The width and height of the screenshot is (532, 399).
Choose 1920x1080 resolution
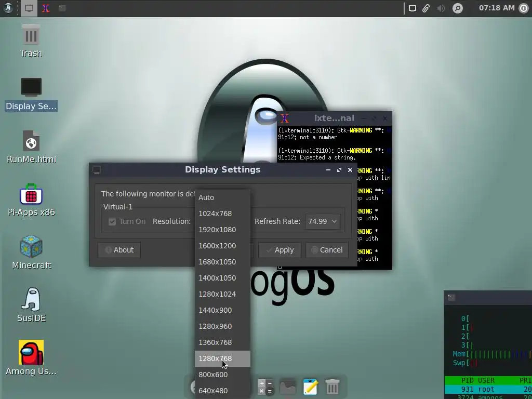(x=222, y=230)
